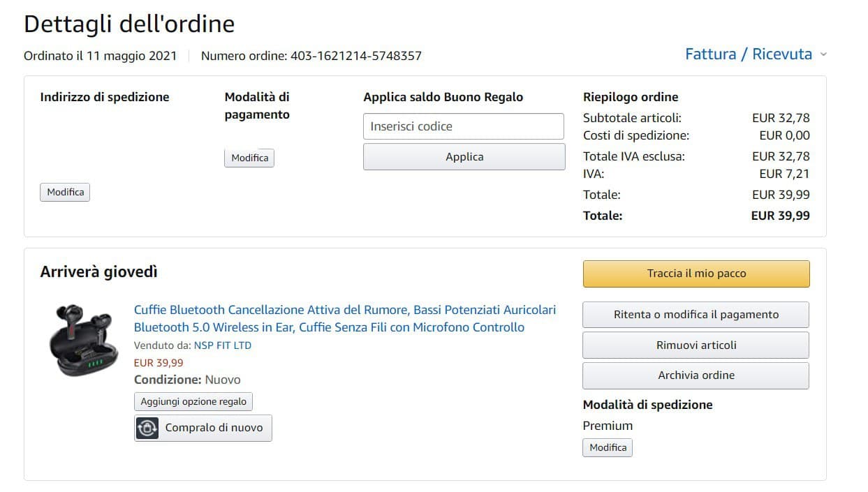The height and width of the screenshot is (492, 868).
Task: Focus the Inserisci codice gift card field
Action: 463,126
